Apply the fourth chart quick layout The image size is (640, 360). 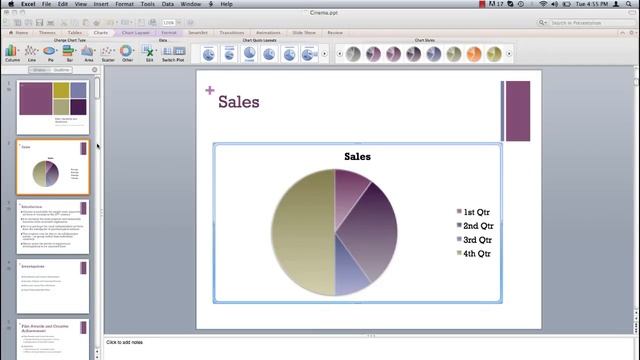click(269, 53)
